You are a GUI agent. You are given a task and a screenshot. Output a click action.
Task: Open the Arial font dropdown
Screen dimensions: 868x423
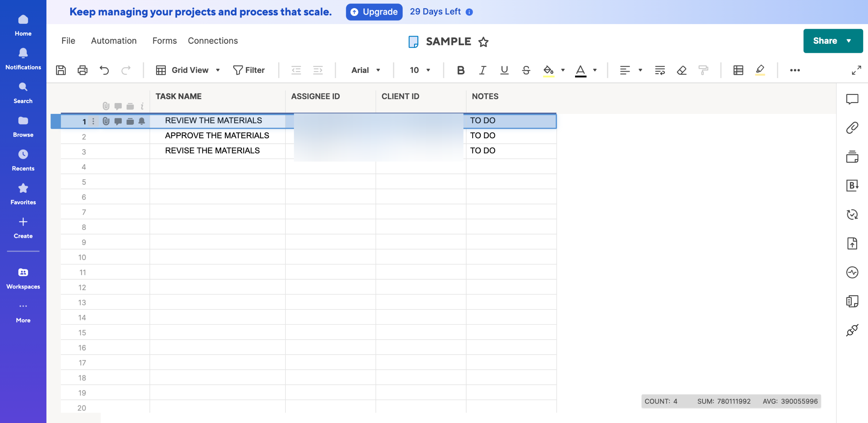pos(366,70)
